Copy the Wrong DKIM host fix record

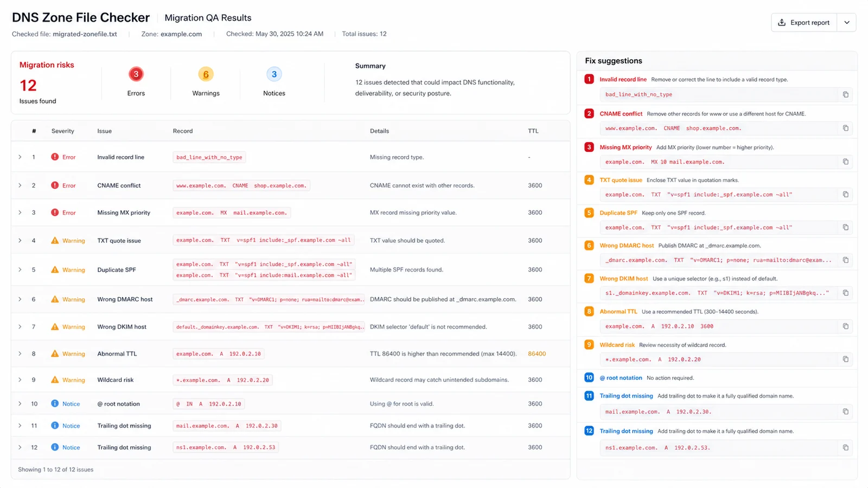pos(845,293)
